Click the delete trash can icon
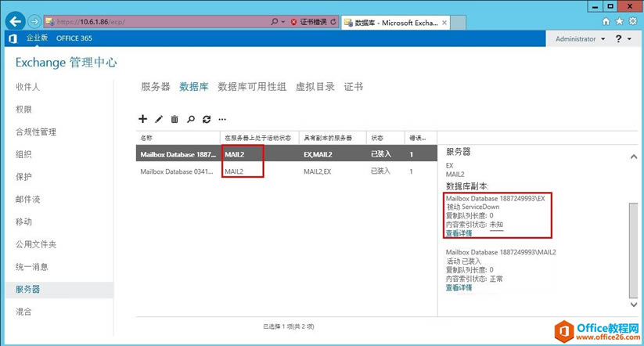Viewport: 644px width, 346px height. pos(174,119)
